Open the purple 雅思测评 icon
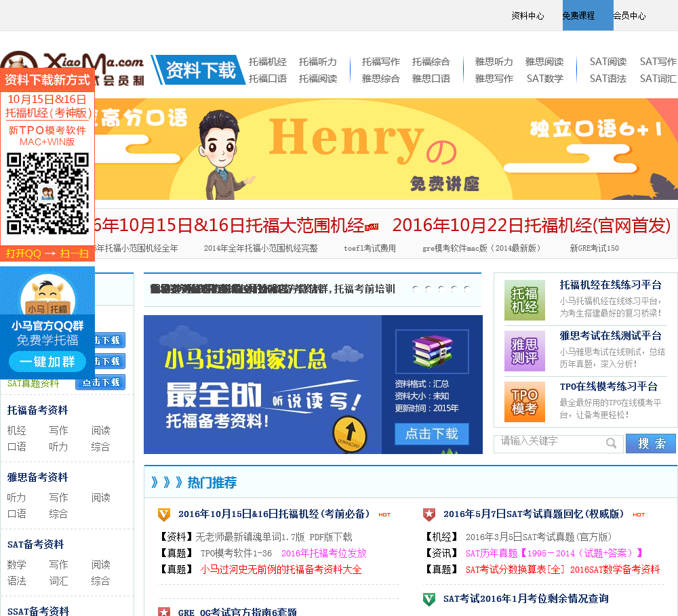Viewport: 678px width, 616px height. pyautogui.click(x=525, y=351)
